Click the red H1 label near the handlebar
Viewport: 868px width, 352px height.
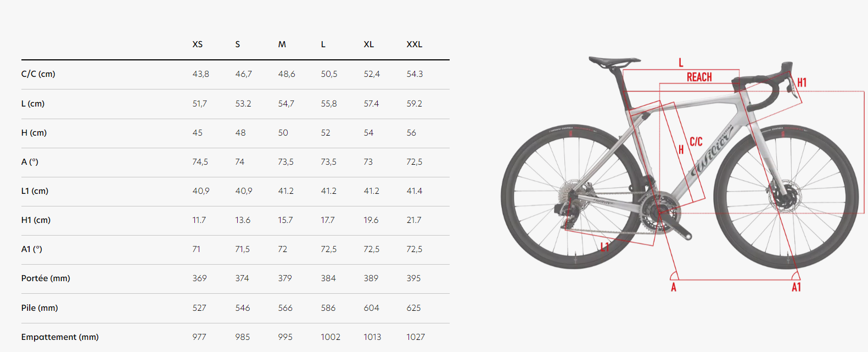[802, 83]
